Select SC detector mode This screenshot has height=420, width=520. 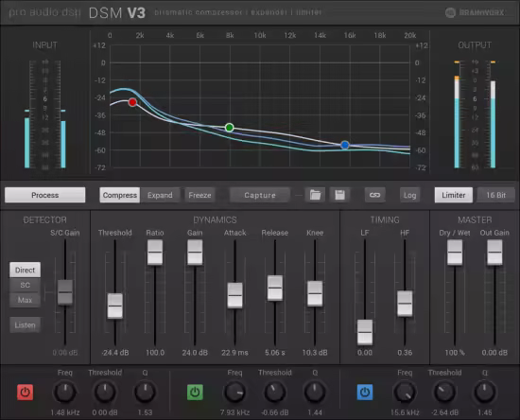25,285
